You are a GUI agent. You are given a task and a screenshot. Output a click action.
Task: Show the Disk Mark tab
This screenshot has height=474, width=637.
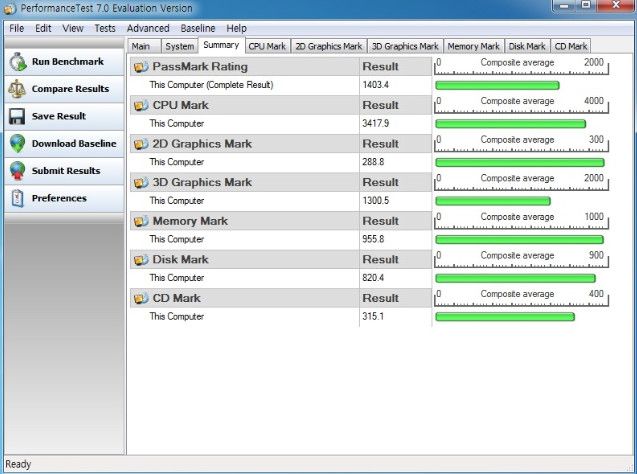(527, 46)
